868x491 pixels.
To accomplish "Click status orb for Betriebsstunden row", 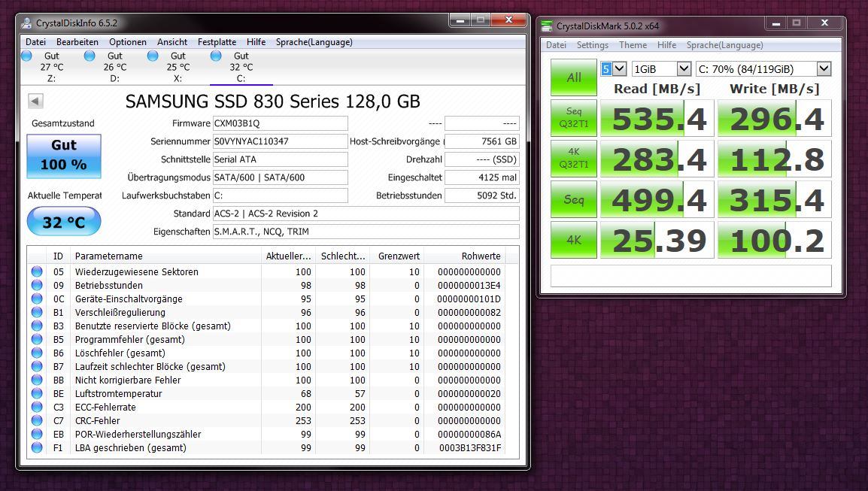I will 37,285.
